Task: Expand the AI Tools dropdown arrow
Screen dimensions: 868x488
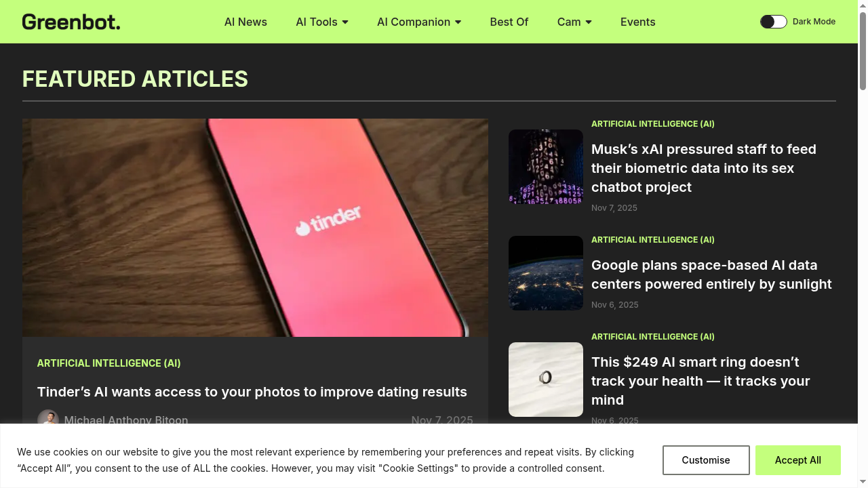Action: tap(345, 22)
